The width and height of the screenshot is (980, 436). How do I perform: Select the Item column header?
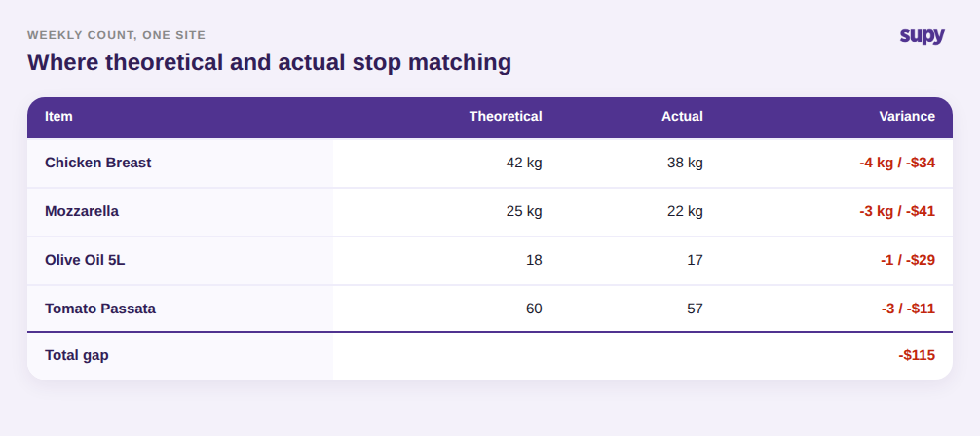(58, 116)
